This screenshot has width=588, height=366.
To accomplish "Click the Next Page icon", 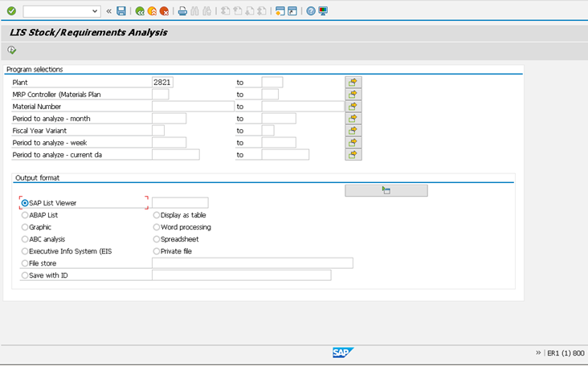I will click(x=249, y=11).
